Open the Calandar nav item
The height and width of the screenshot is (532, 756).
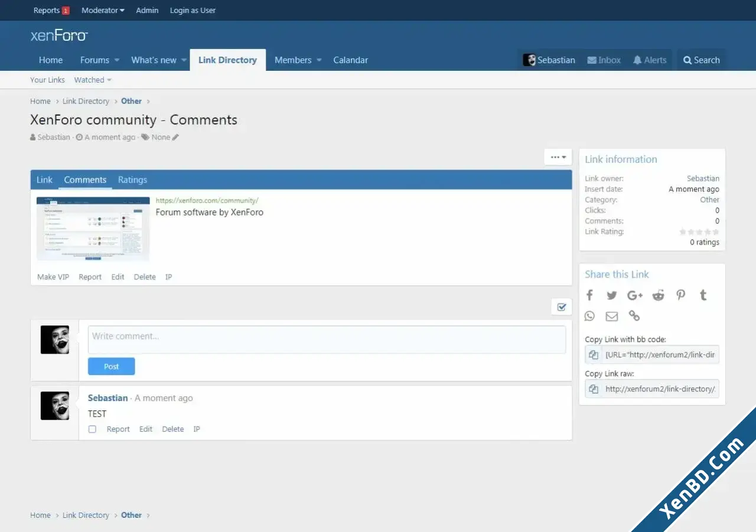coord(350,60)
